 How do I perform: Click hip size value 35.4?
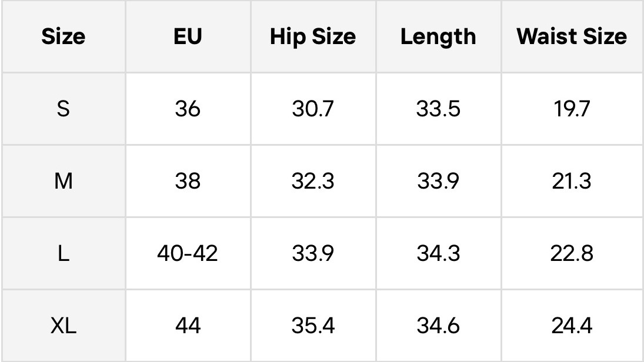313,325
